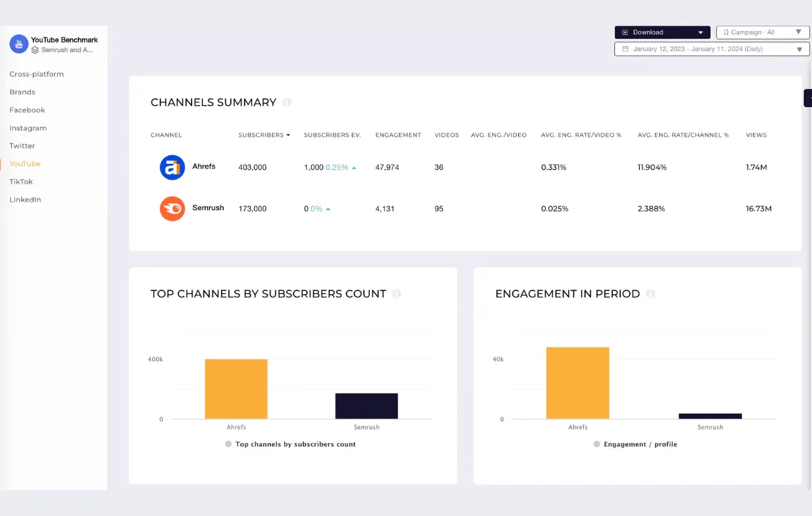Sort by Avg. Eng./Video column header
The width and height of the screenshot is (812, 516).
(x=499, y=135)
